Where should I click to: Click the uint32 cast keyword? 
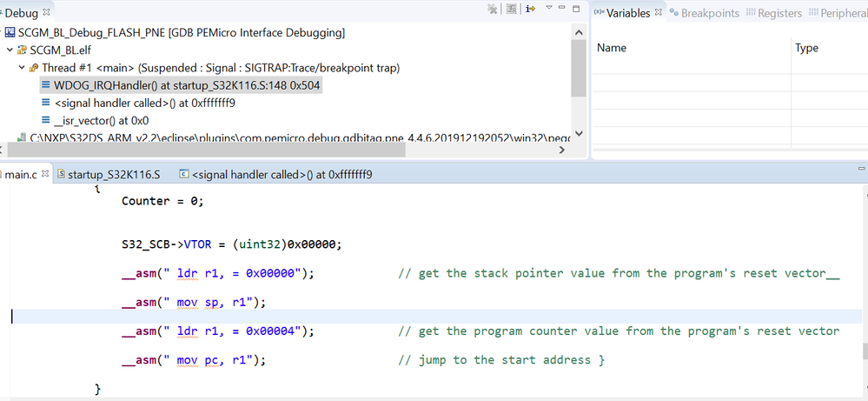(260, 244)
